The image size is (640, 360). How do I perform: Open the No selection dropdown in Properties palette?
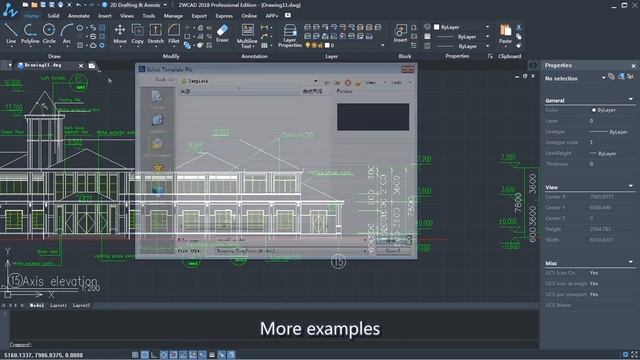pyautogui.click(x=603, y=78)
